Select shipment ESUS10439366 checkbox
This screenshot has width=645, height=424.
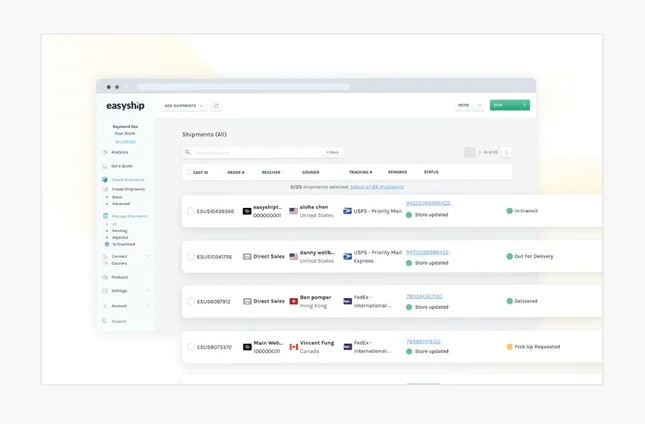[x=190, y=211]
